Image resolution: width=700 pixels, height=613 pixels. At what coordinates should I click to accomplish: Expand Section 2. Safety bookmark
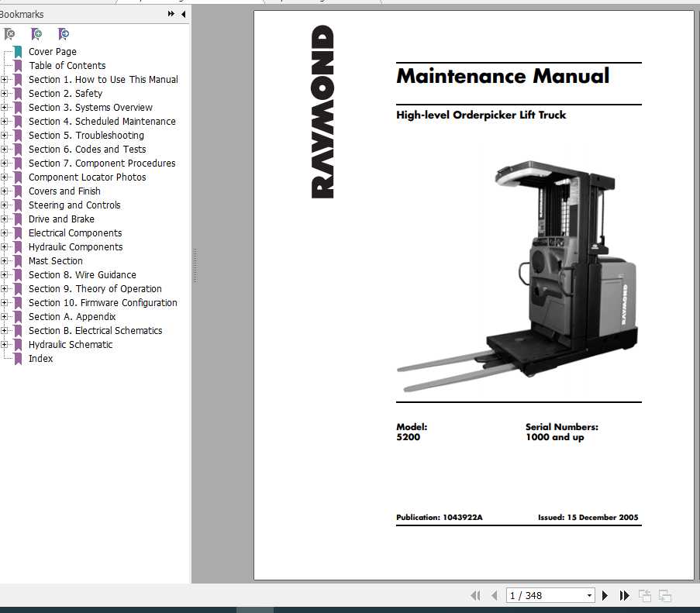tap(4, 94)
